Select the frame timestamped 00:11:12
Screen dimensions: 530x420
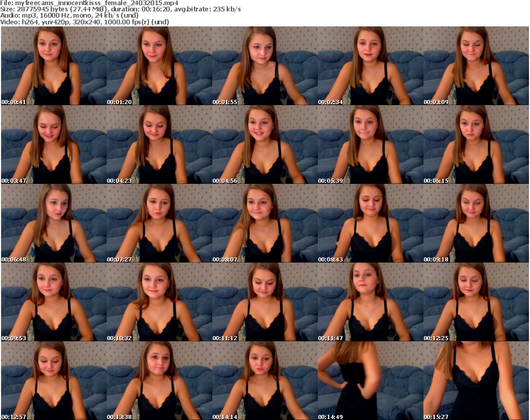[265, 302]
